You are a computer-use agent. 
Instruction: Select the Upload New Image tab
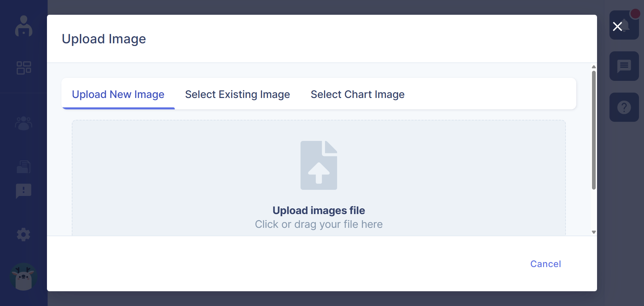(x=118, y=95)
